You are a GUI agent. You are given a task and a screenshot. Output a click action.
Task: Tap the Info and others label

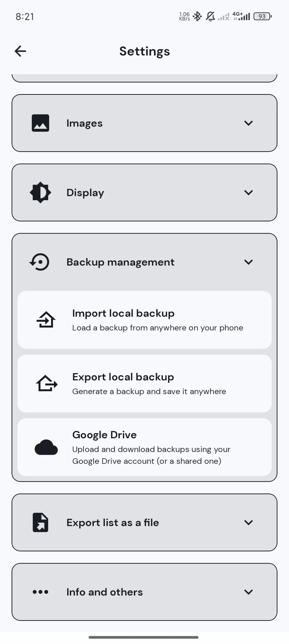[105, 592]
